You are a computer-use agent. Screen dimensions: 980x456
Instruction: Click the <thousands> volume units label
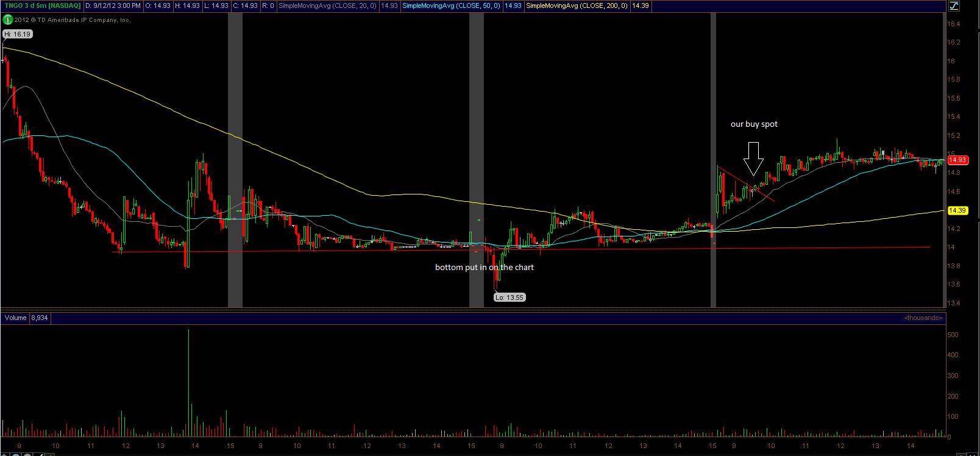923,318
